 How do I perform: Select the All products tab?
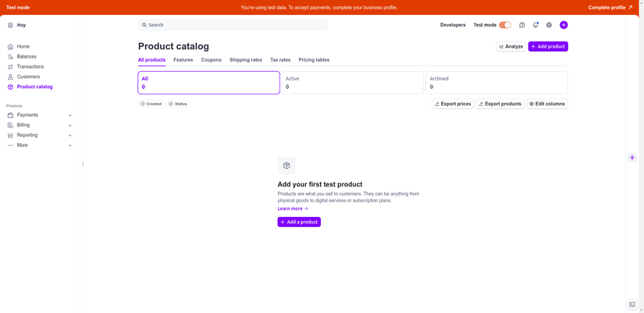tap(151, 60)
